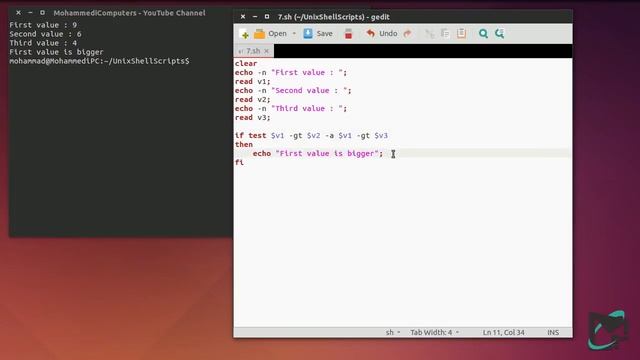Screen dimensions: 640x360
Task: Click the Paste clipboard icon
Action: pos(461,33)
